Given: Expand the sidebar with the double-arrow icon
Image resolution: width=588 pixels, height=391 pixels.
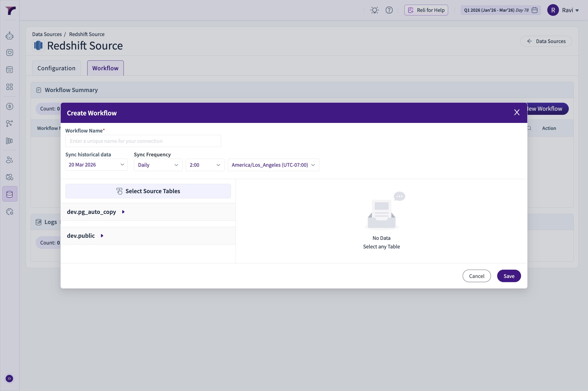Looking at the screenshot, I should tap(9, 379).
